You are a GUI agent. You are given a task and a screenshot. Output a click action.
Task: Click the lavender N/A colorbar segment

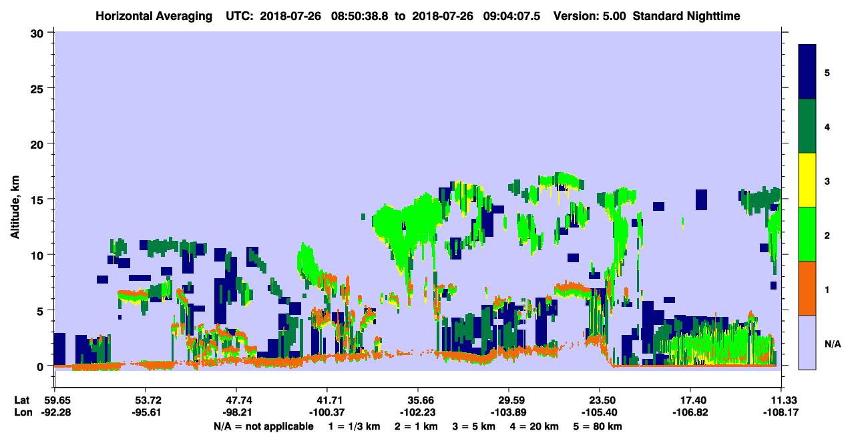807,342
